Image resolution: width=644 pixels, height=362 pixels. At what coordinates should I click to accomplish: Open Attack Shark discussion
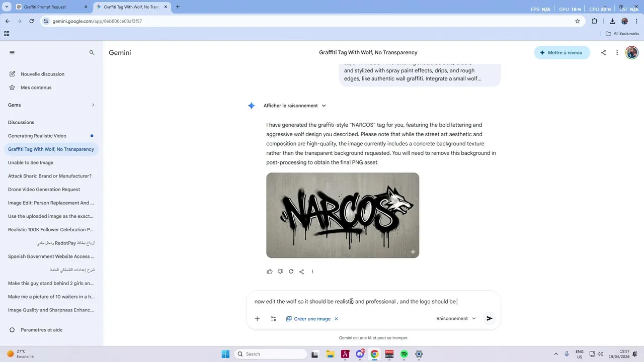50,176
